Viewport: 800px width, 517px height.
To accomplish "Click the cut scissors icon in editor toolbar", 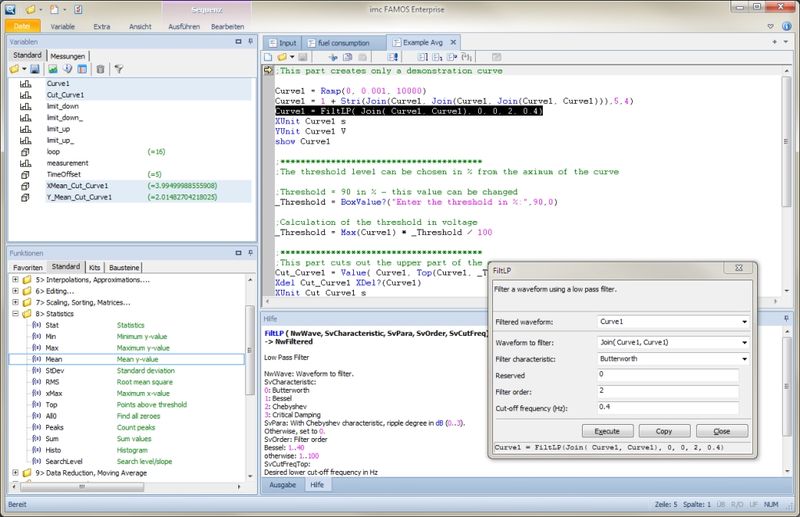I will click(333, 57).
